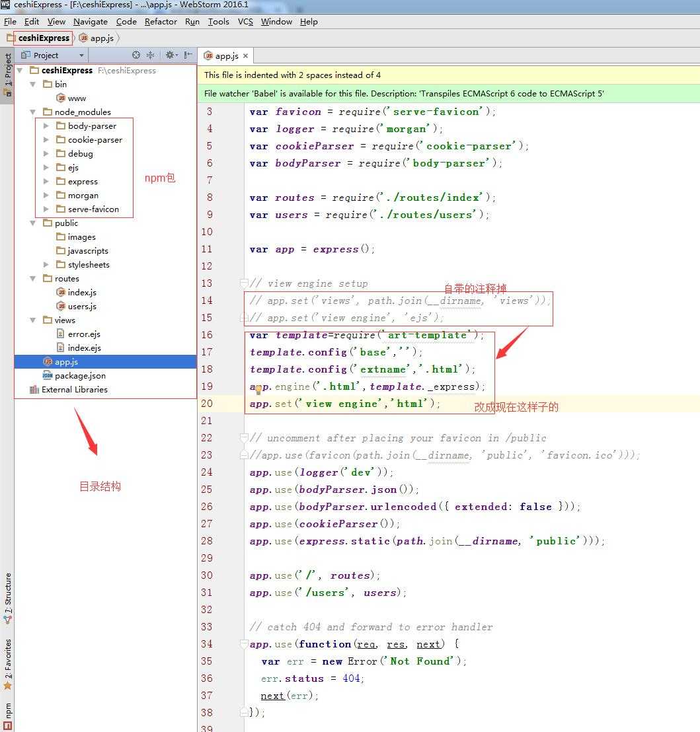The width and height of the screenshot is (700, 732).
Task: Open the Window menu
Action: coord(276,22)
